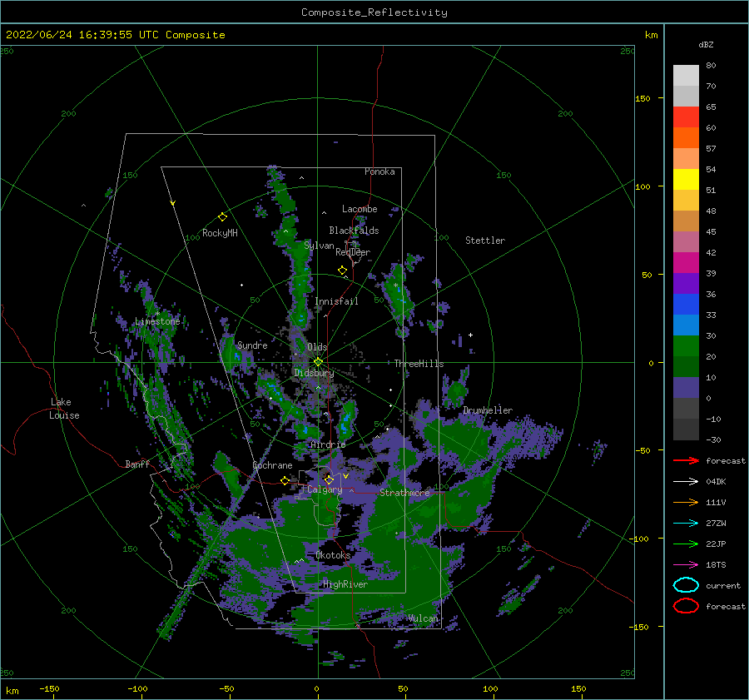Click the yellow diamond marker above Calgary
Viewport: 749px width, 700px height.
click(x=329, y=479)
